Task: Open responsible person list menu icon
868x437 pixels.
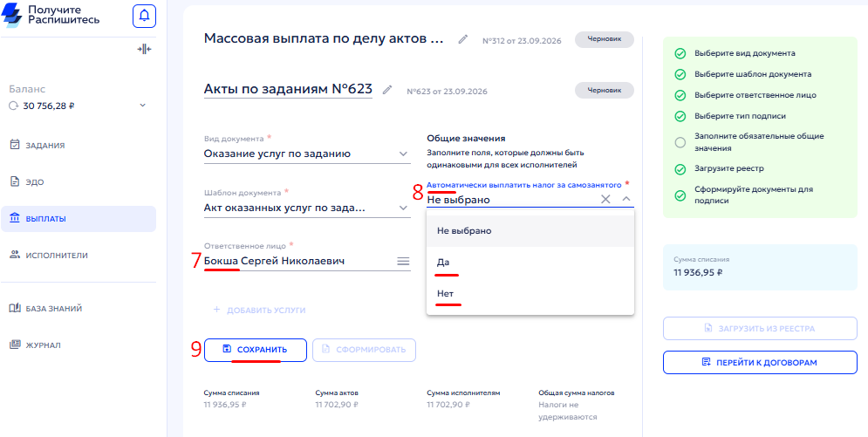Action: click(403, 261)
